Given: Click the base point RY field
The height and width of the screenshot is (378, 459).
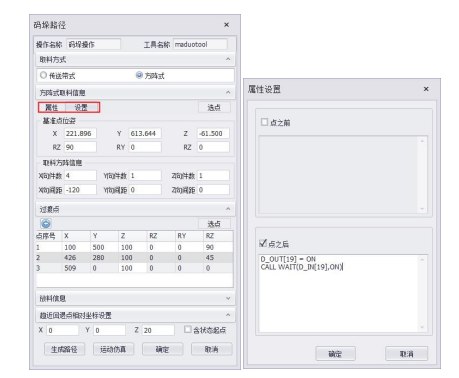Looking at the screenshot, I should (x=145, y=147).
